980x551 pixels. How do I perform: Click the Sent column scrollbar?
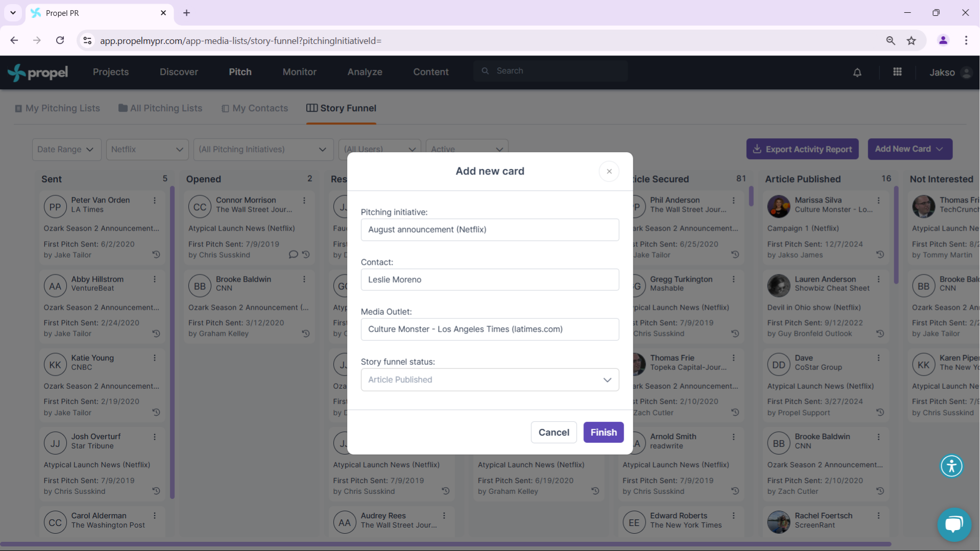click(173, 343)
